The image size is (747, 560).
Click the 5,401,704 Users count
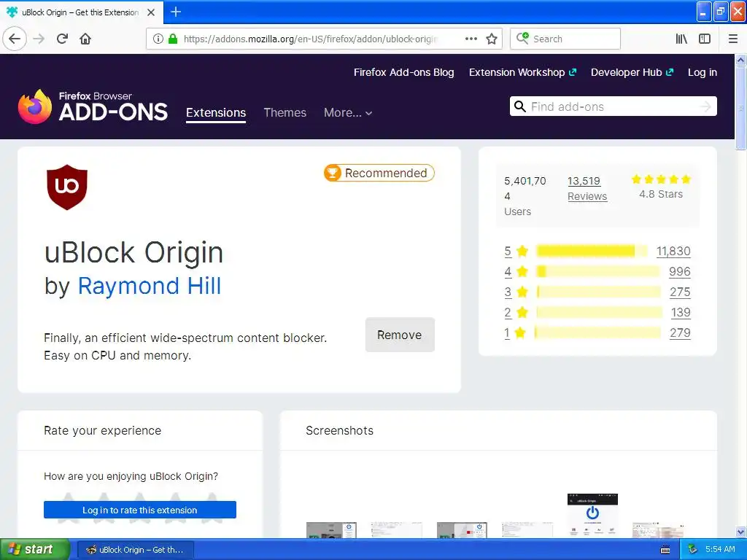525,196
